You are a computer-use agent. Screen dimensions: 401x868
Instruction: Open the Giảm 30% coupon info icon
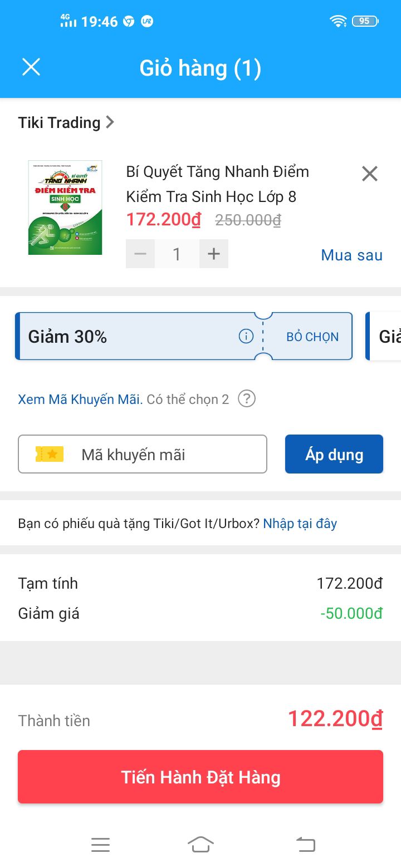point(246,336)
